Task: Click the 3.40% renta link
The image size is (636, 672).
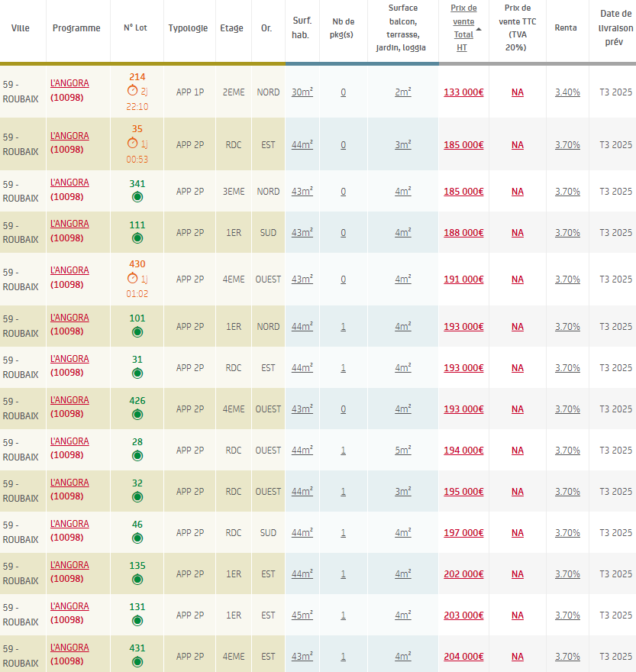Action: pos(567,92)
